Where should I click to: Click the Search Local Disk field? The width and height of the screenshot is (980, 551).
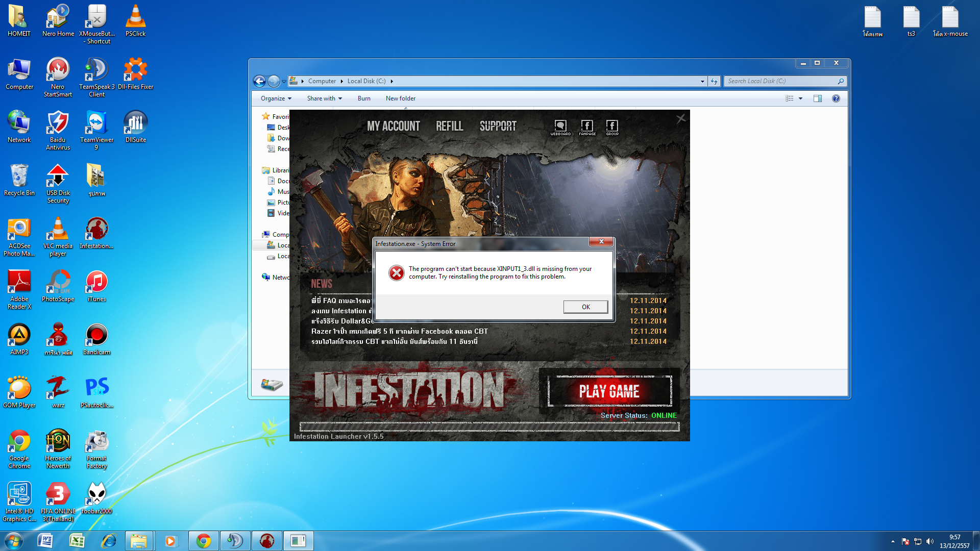point(781,81)
